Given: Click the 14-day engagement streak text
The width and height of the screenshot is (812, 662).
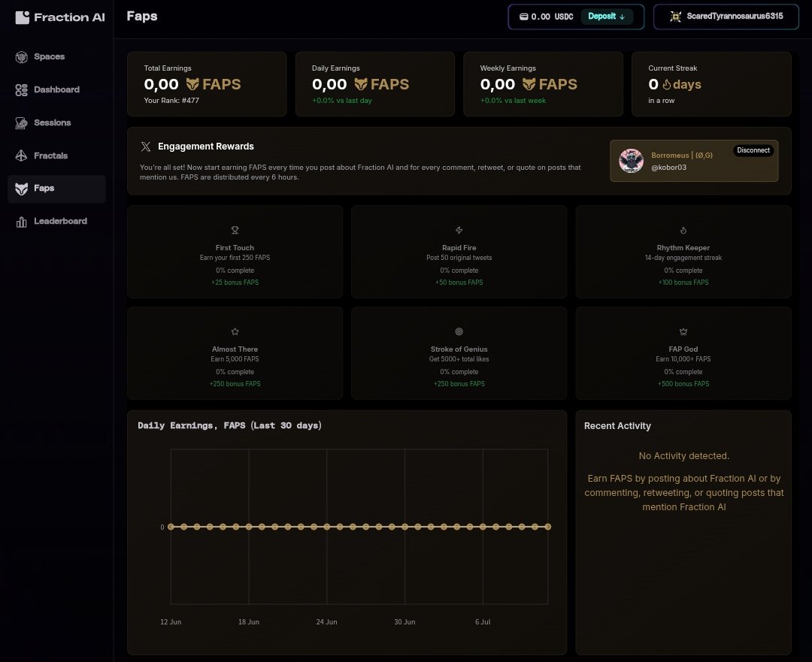Looking at the screenshot, I should pyautogui.click(x=683, y=258).
